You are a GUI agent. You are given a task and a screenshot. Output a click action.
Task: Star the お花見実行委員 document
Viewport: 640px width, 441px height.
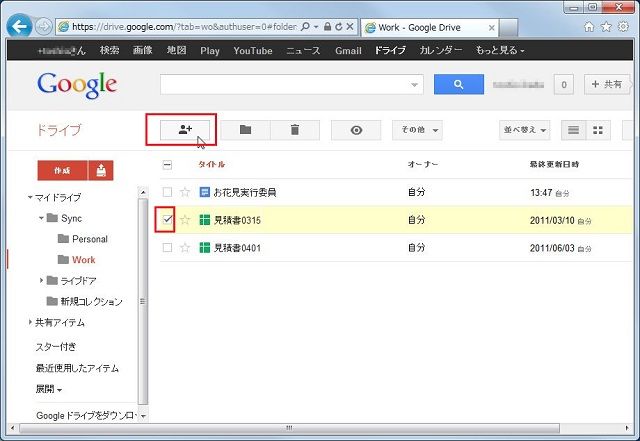[185, 192]
